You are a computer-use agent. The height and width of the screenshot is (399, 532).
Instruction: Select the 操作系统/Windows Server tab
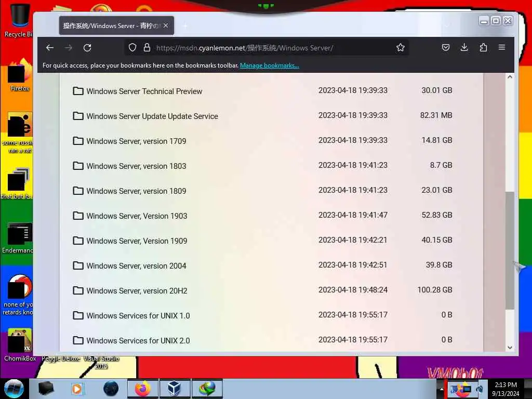(116, 25)
